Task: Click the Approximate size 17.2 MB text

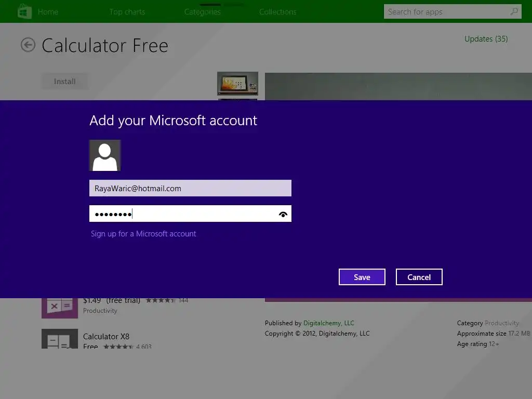Action: pyautogui.click(x=494, y=333)
